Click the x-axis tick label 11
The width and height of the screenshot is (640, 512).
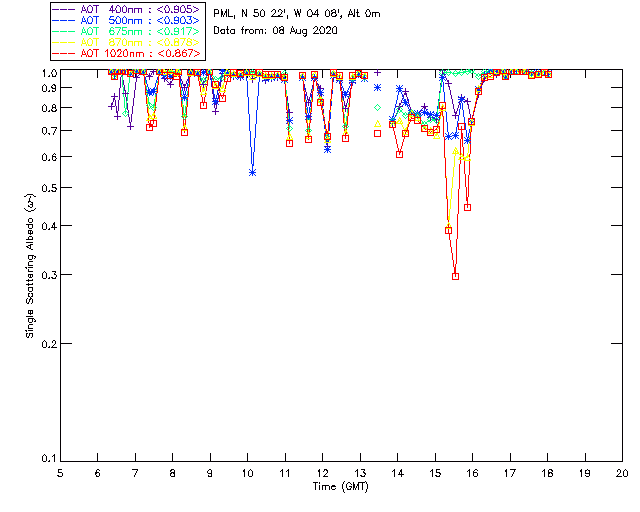285,473
